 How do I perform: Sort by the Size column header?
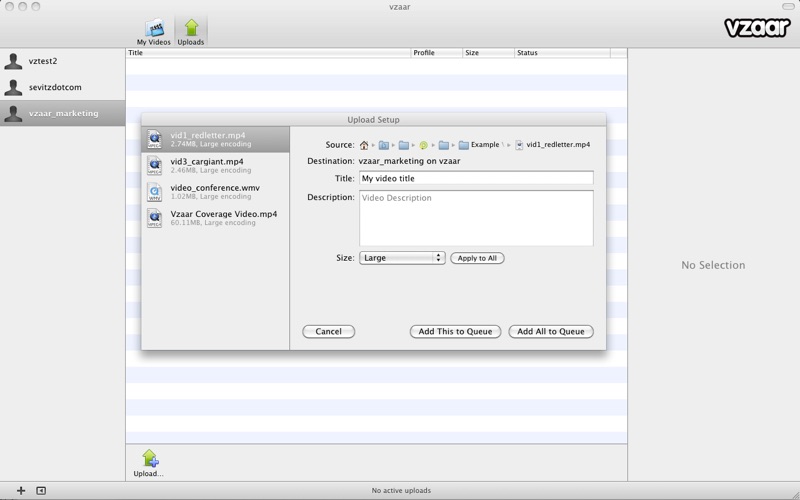[x=488, y=53]
